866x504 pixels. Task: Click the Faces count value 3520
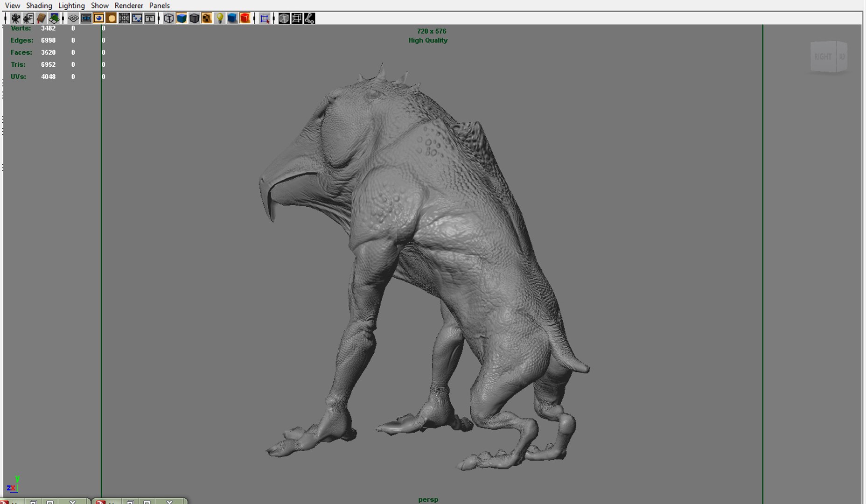(x=48, y=53)
